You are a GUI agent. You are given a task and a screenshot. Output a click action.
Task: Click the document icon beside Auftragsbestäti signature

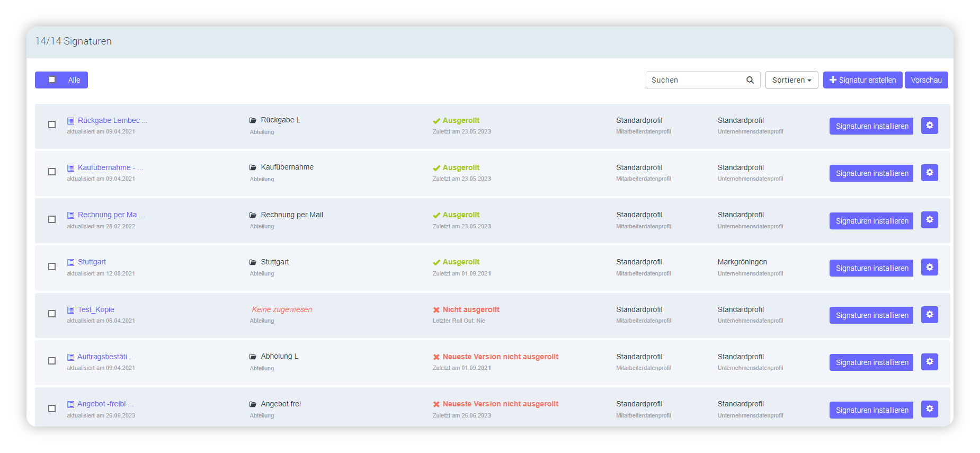70,357
